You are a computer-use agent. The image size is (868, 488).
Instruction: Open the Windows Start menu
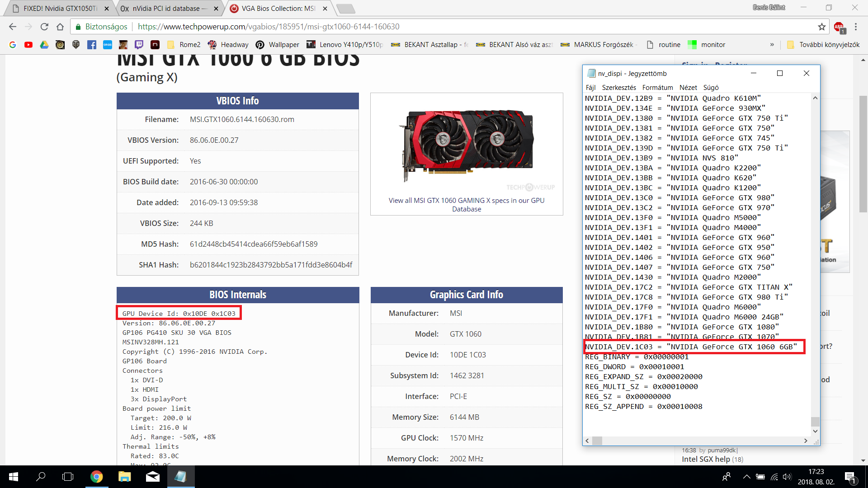coord(14,477)
